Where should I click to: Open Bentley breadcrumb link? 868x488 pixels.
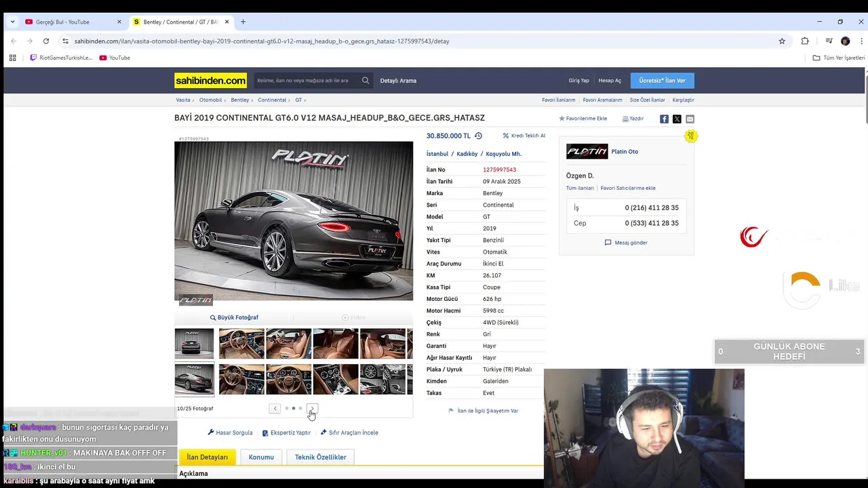pos(240,100)
